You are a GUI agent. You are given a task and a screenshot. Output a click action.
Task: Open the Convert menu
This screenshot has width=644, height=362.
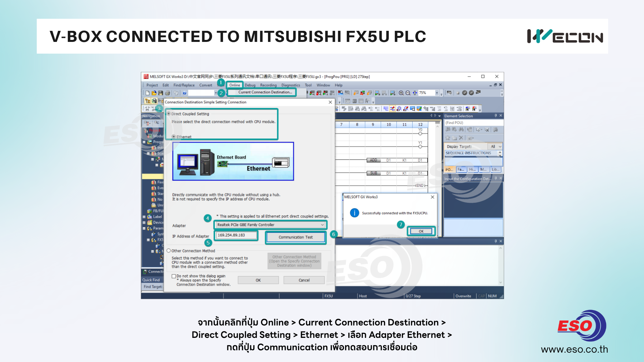(206, 85)
